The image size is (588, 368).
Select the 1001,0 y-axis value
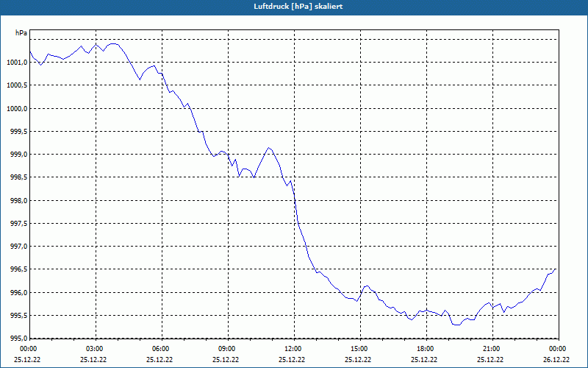[17, 63]
